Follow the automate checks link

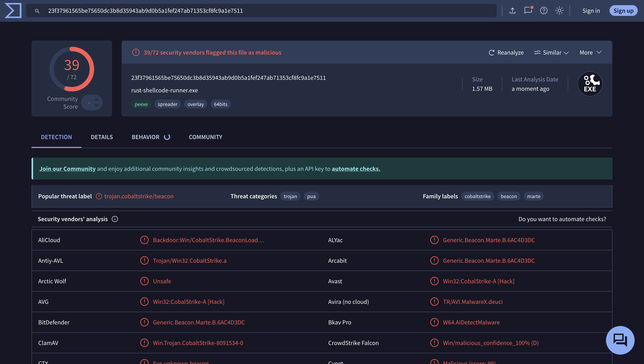(356, 169)
